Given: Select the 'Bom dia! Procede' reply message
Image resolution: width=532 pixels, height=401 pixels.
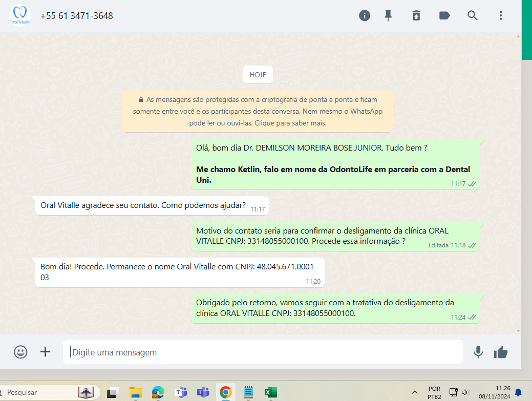Looking at the screenshot, I should 180,272.
